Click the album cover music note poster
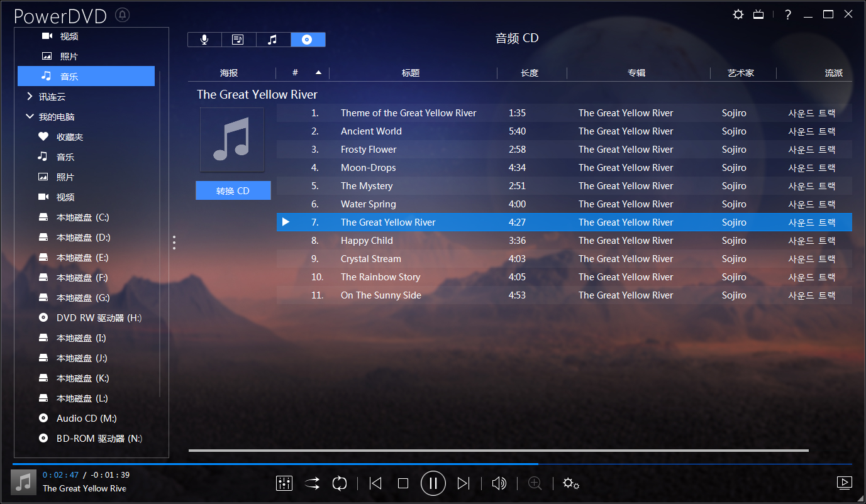This screenshot has width=866, height=504. (232, 140)
